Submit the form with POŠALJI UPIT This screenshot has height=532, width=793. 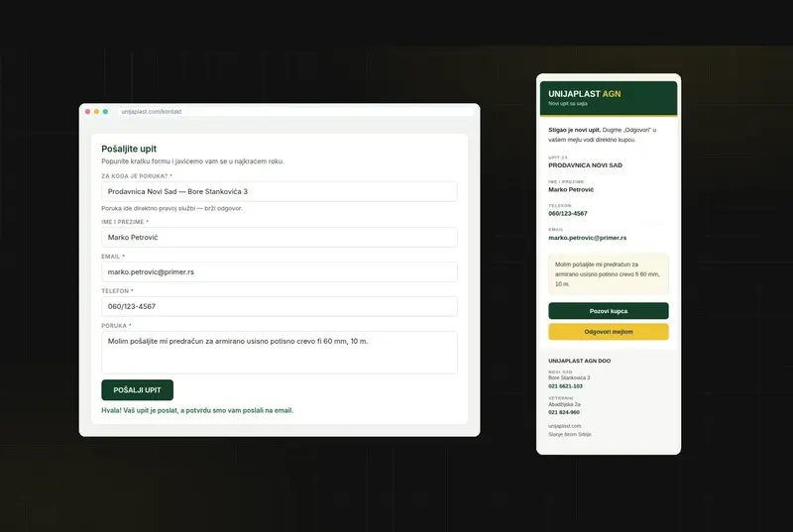click(x=137, y=390)
